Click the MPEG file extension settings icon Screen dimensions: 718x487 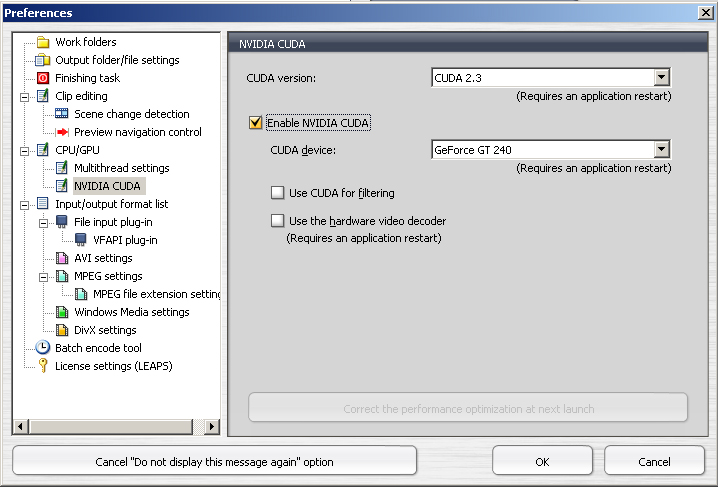(81, 294)
